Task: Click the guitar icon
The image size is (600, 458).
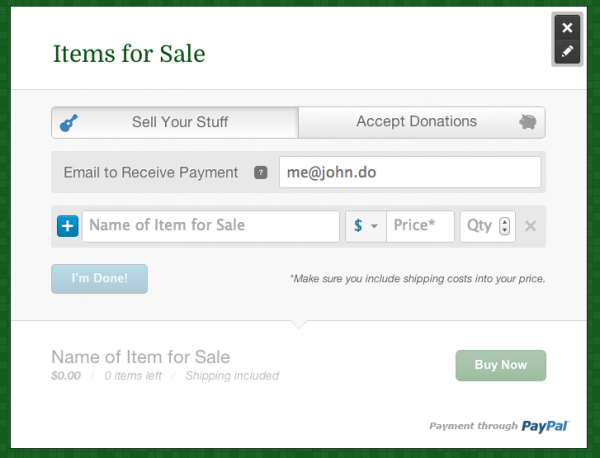Action: pos(71,123)
